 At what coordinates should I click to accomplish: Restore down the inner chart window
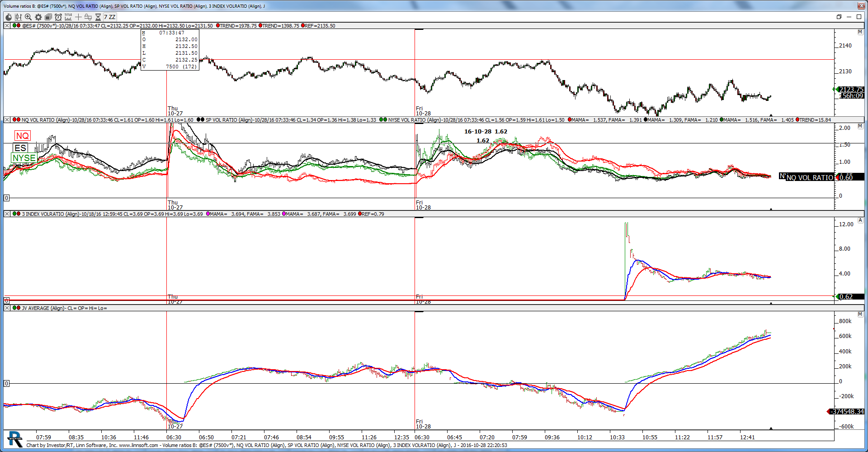pos(839,17)
